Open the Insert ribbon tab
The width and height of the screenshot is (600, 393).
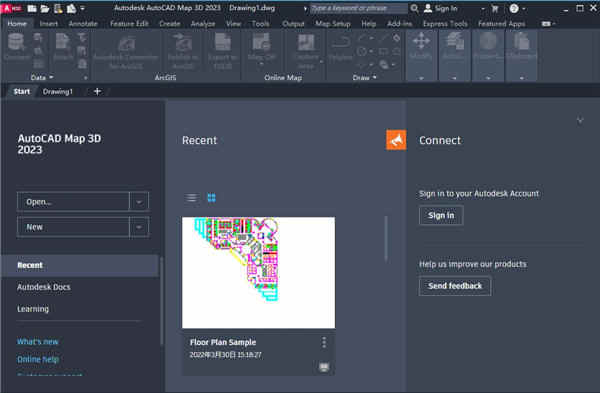coord(49,24)
